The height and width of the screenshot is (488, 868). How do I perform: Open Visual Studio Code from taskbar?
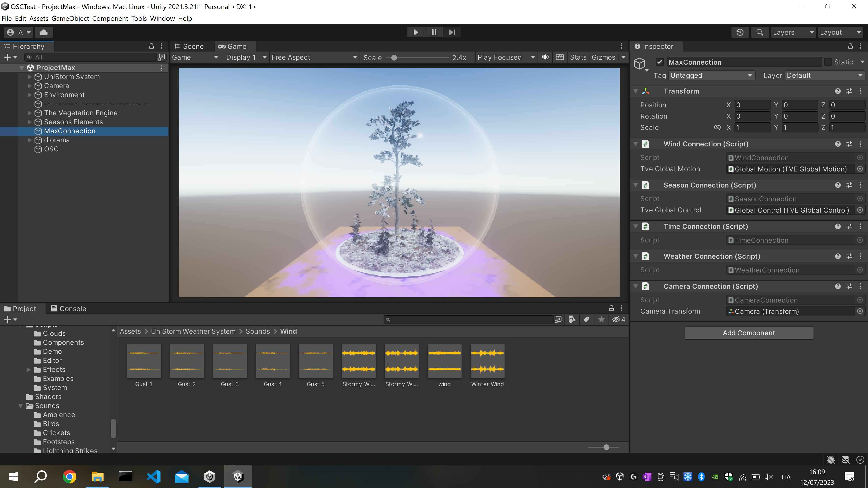[x=154, y=476]
